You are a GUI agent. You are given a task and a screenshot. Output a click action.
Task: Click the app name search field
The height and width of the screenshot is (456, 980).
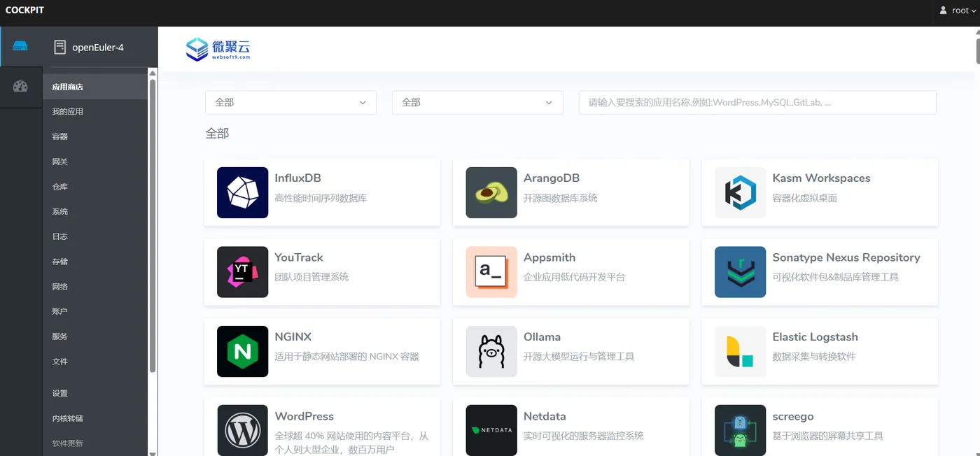coord(757,103)
